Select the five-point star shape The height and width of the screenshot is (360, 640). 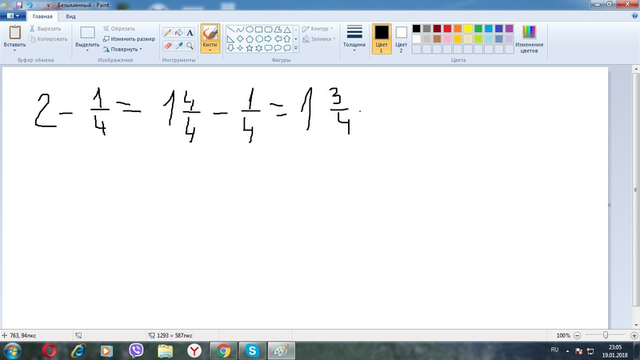pyautogui.click(x=249, y=48)
